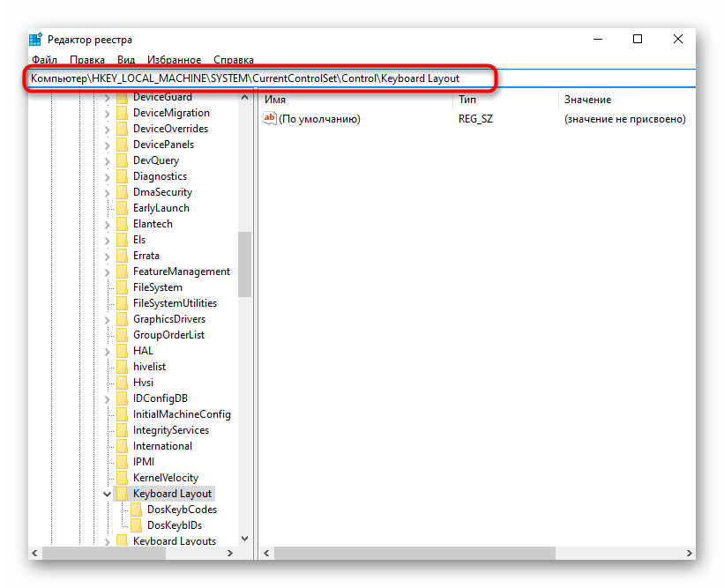Open the Избранное menu
The width and height of the screenshot is (724, 588).
click(175, 60)
